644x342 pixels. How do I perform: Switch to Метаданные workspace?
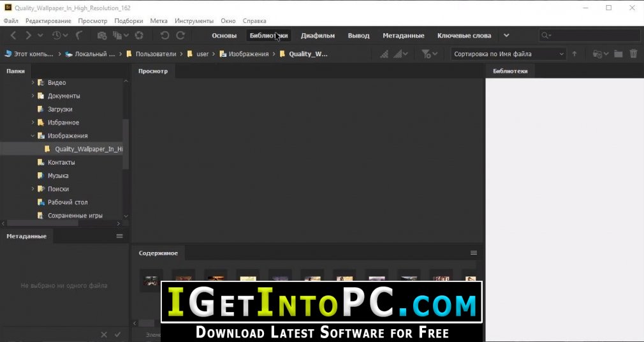pos(404,35)
